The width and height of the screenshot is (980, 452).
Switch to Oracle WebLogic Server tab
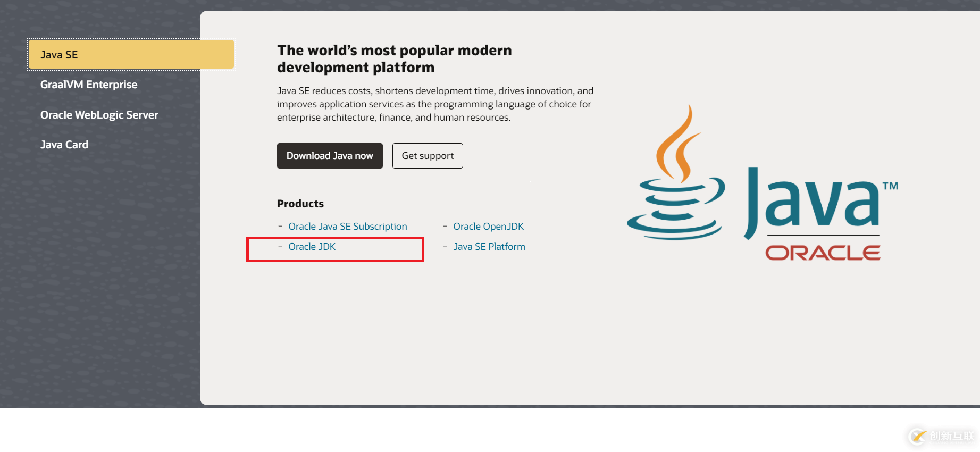(99, 115)
